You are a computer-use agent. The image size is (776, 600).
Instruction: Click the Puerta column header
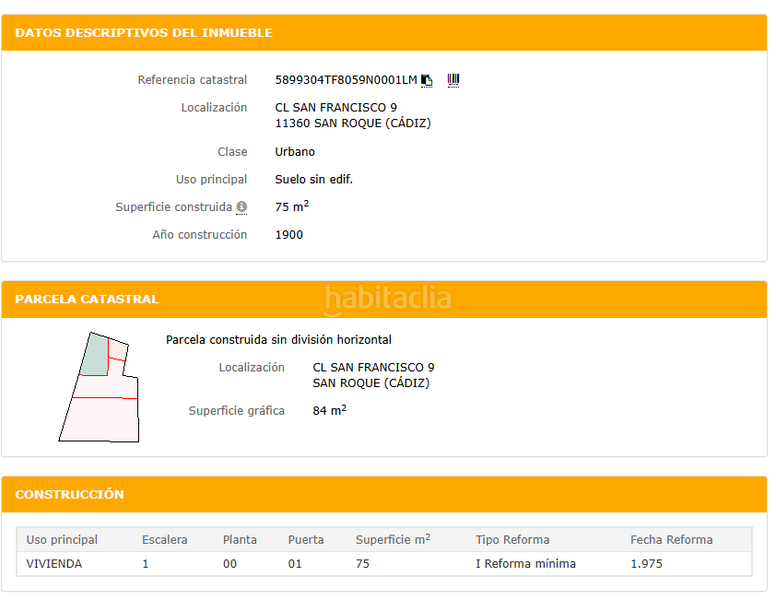tap(305, 540)
